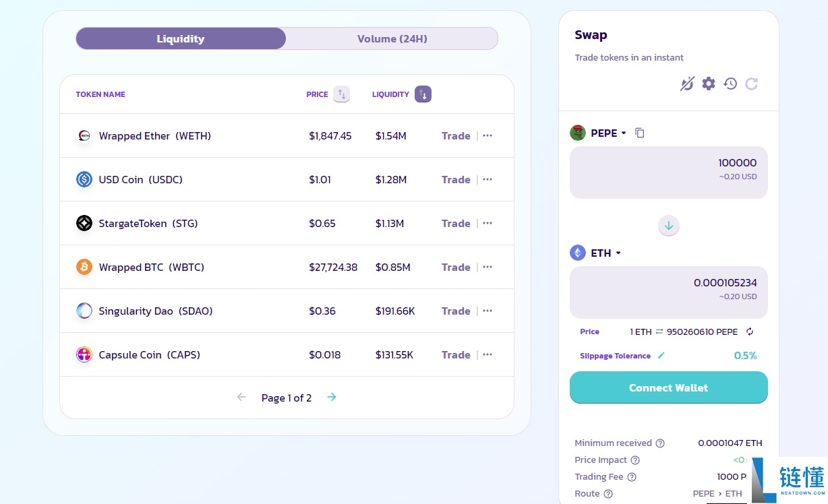Screen dimensions: 828x504
Task: Open ETH token selector dropdown
Action: coord(606,253)
